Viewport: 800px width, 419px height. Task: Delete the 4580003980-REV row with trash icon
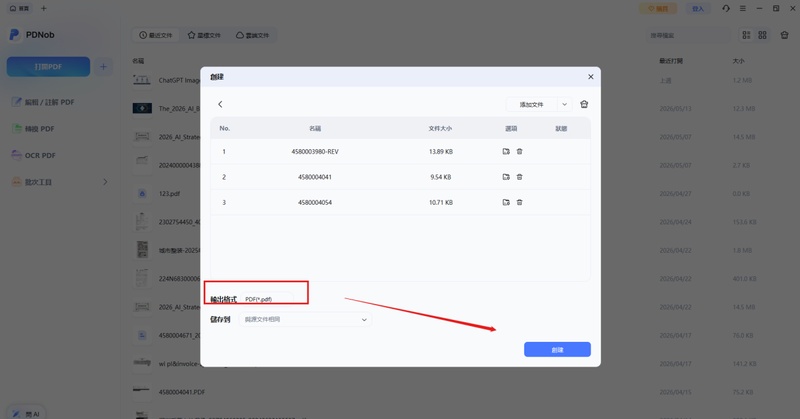(519, 152)
